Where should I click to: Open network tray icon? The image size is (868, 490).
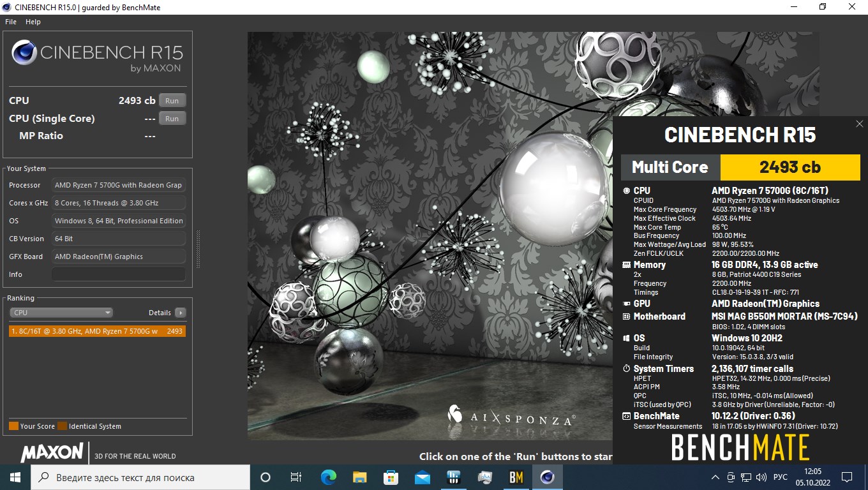pyautogui.click(x=746, y=477)
